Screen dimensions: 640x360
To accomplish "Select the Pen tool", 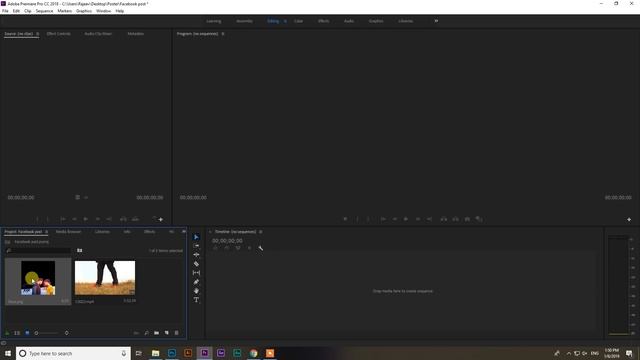I will [x=196, y=282].
